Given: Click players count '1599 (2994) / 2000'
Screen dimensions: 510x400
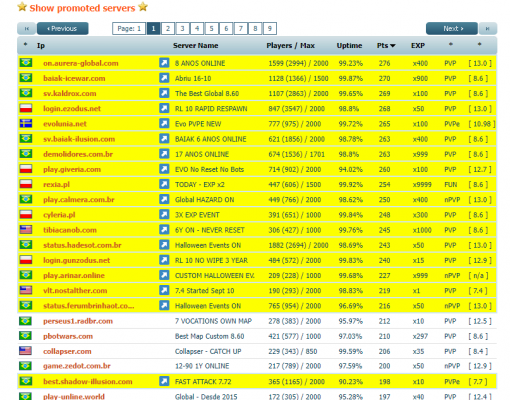Looking at the screenshot, I should (x=298, y=63).
